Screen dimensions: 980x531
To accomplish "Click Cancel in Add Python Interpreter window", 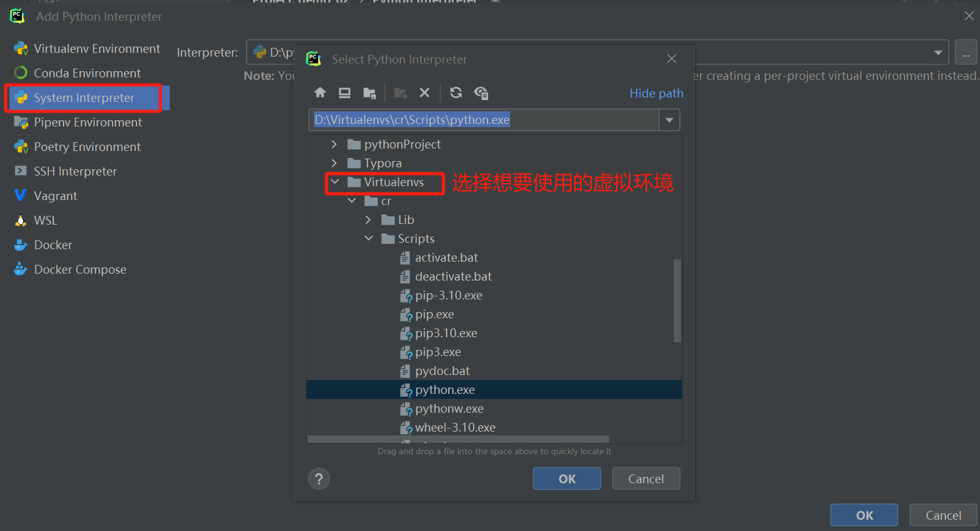I will click(944, 515).
